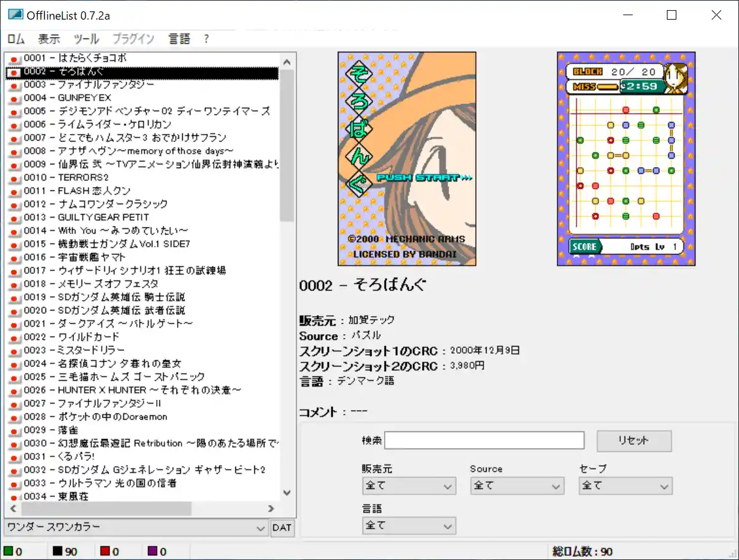Click red status icon of 0004 GUNPEY EX
Viewport: 739px width, 560px height.
coord(14,99)
